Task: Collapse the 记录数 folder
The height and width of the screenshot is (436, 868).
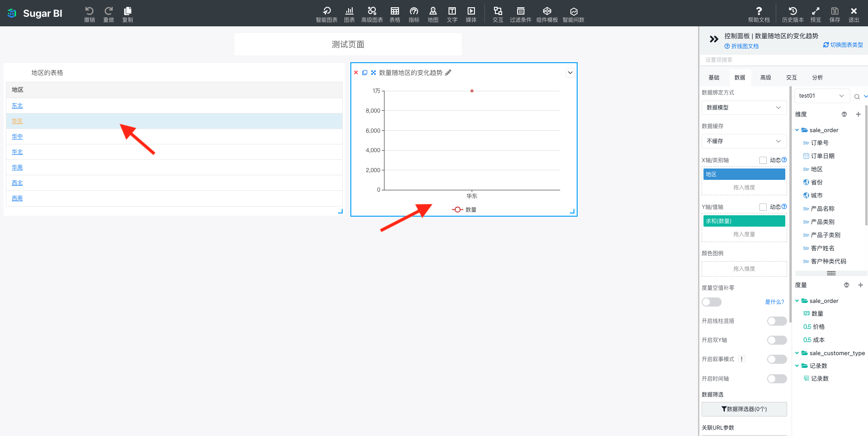Action: (797, 366)
